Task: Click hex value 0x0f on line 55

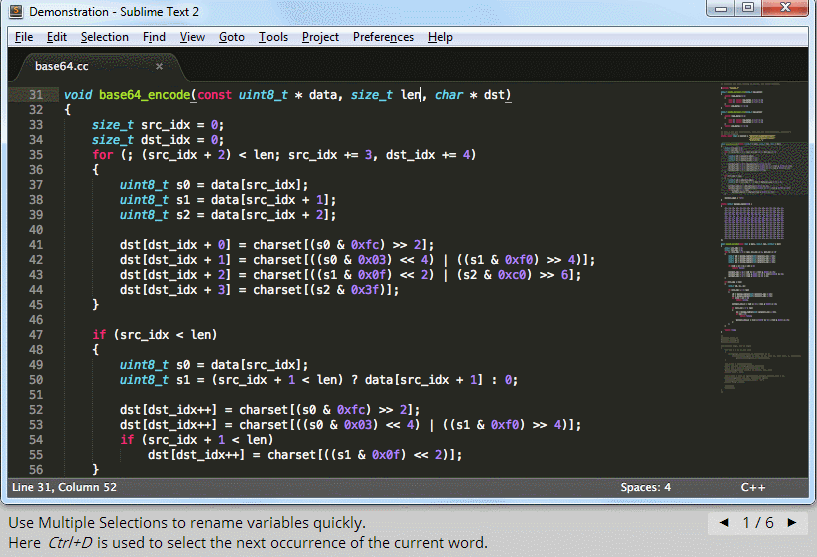Action: click(386, 455)
